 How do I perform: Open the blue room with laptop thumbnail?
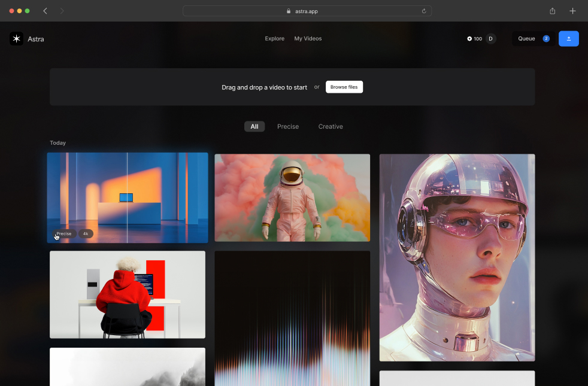pyautogui.click(x=128, y=197)
